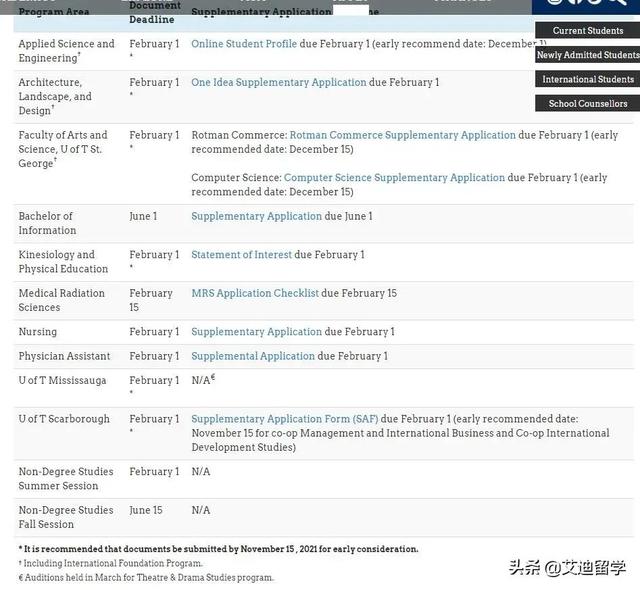Open Nursing Supplementary Application link

pyautogui.click(x=257, y=331)
